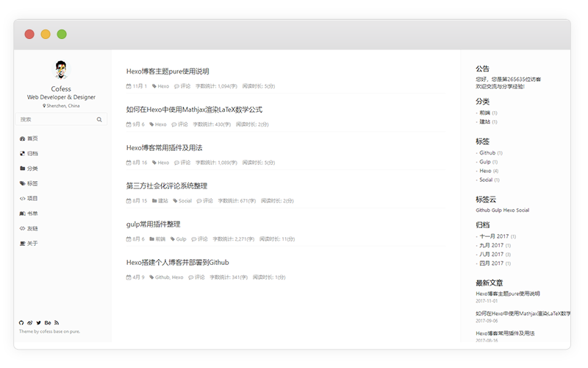The width and height of the screenshot is (588, 368).
Task: Open post Hexo博客常用插件及用法 in the main list
Action: [164, 148]
